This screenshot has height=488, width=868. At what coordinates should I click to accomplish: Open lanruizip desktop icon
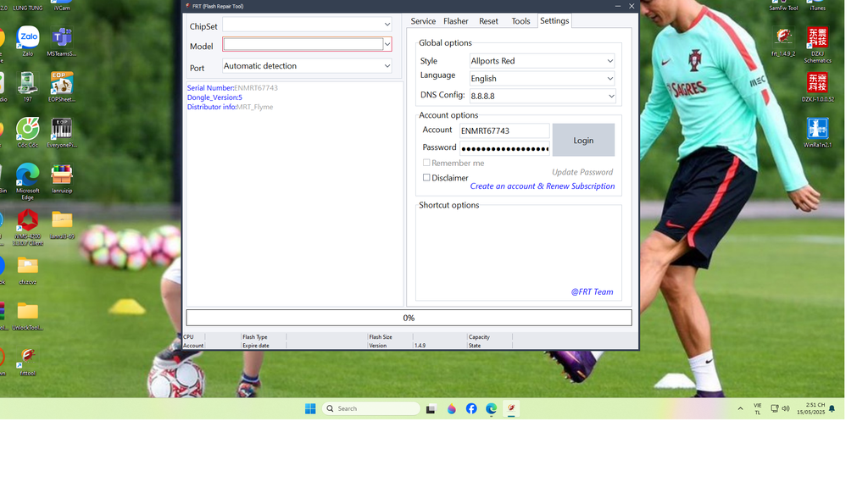pos(61,178)
